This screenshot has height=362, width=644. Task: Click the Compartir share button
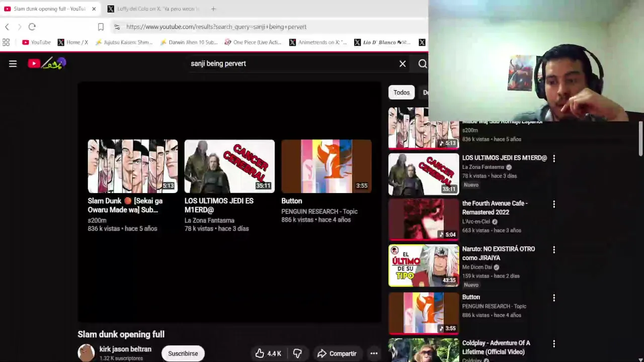(337, 353)
